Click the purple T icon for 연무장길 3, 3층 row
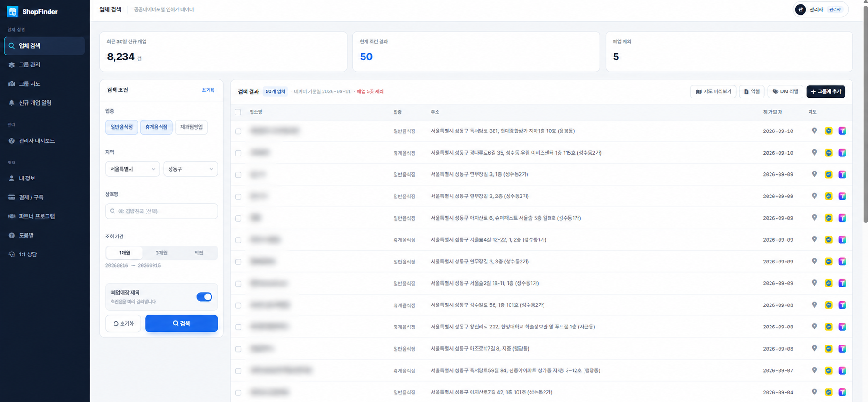 [x=843, y=262]
